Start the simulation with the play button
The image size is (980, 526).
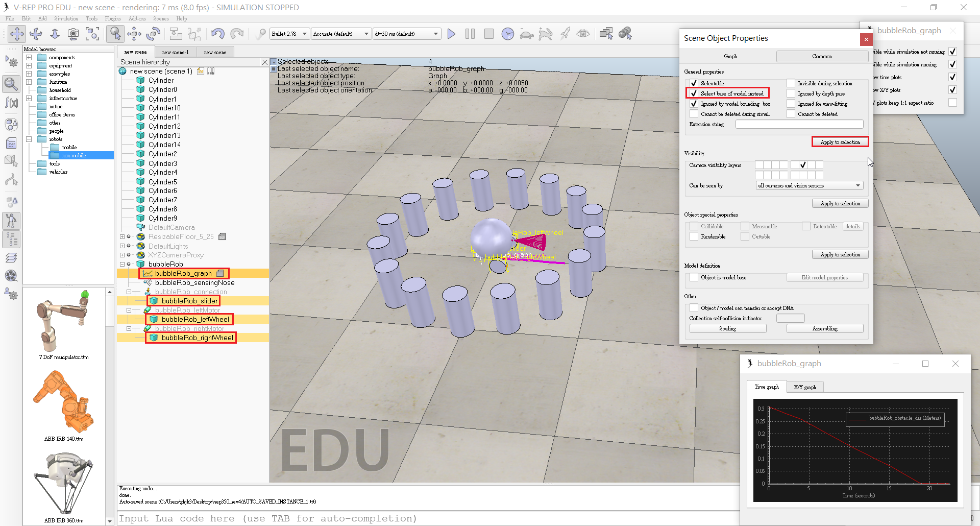[451, 34]
